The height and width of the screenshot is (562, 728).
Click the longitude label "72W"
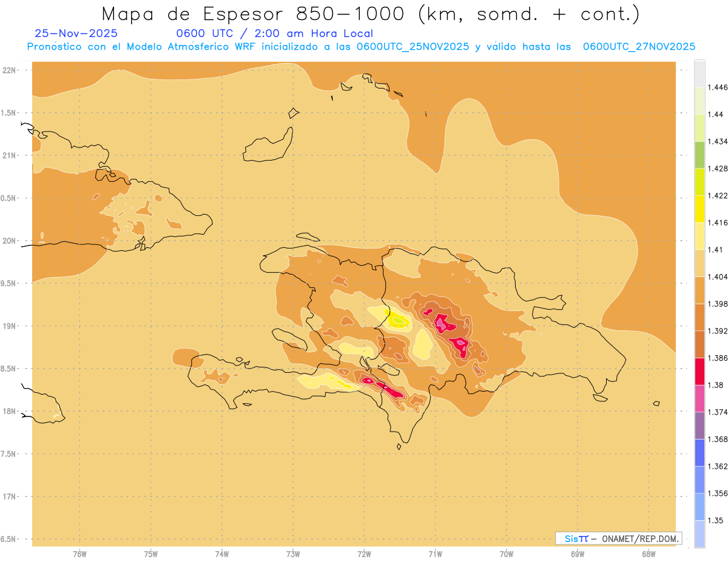365,554
